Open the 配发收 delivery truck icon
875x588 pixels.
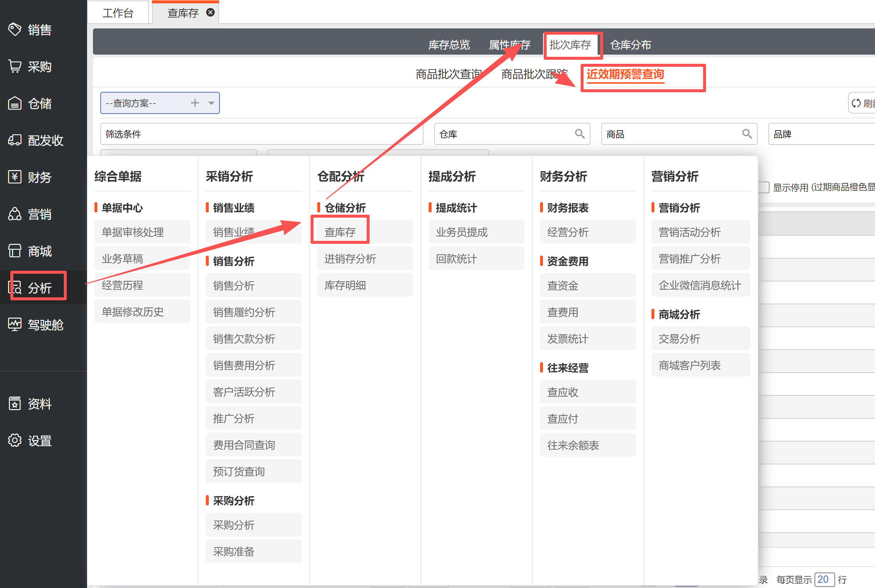pyautogui.click(x=15, y=140)
